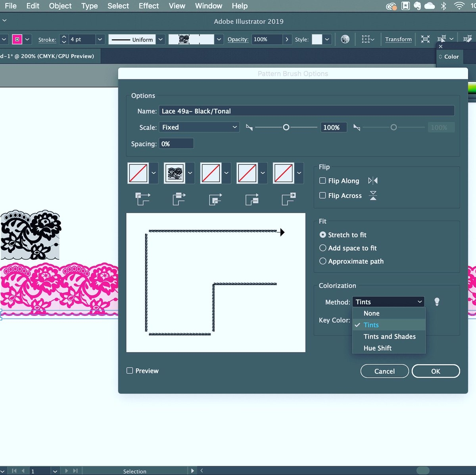Image resolution: width=476 pixels, height=475 pixels.
Task: Click status bar play arrow beside Selection
Action: click(192, 471)
